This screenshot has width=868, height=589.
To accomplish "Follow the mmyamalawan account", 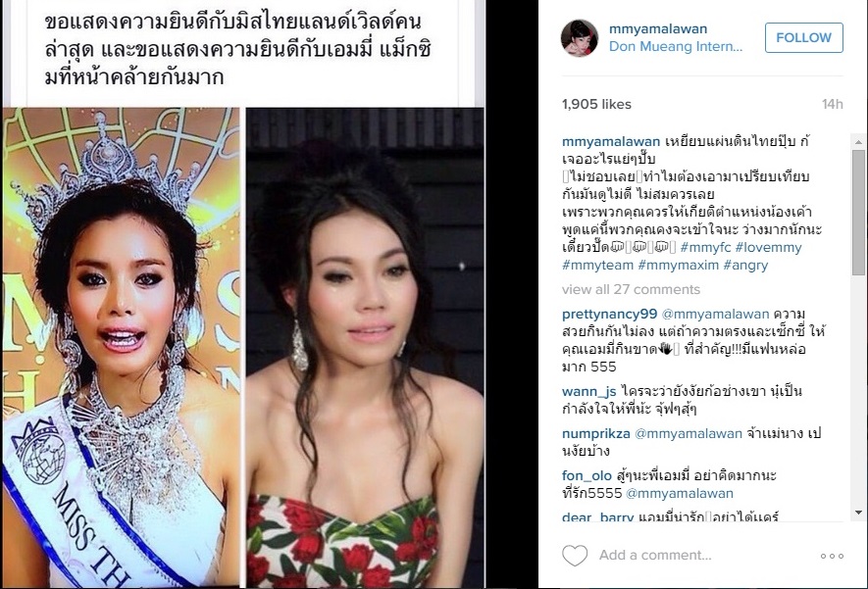I will pos(804,37).
